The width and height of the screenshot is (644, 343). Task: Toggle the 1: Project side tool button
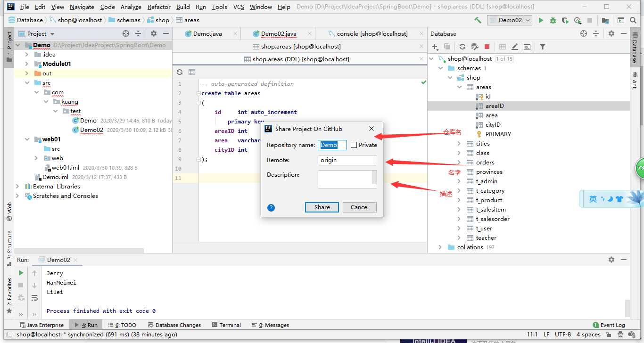9,47
